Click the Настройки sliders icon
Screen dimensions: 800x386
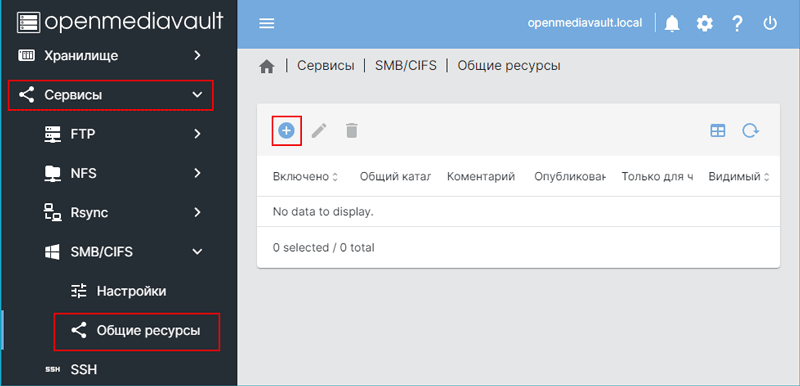click(79, 292)
